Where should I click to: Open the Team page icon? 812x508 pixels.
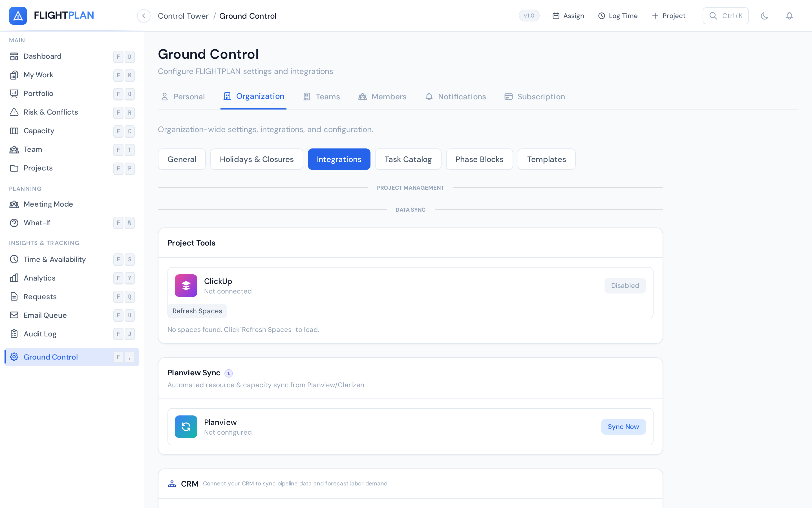click(x=14, y=150)
